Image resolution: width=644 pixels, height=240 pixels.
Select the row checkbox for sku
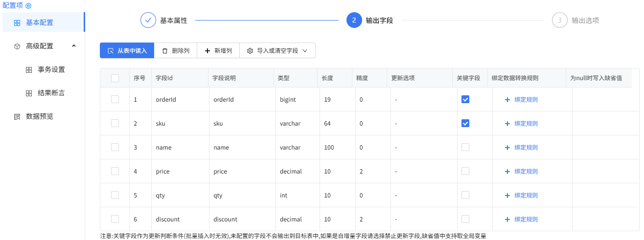click(115, 123)
